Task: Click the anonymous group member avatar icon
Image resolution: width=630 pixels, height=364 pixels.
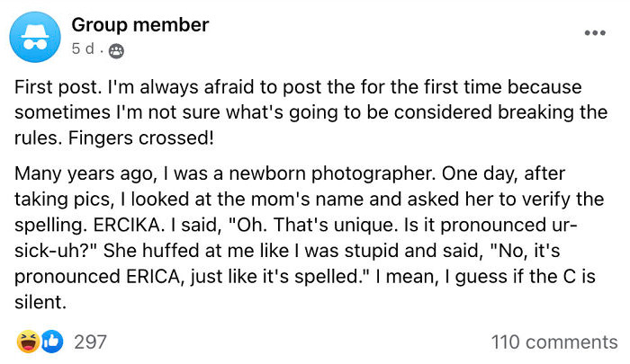Action: pyautogui.click(x=34, y=36)
